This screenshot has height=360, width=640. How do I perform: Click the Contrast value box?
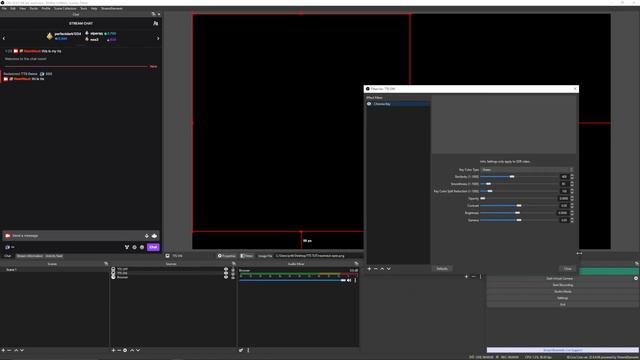point(564,206)
